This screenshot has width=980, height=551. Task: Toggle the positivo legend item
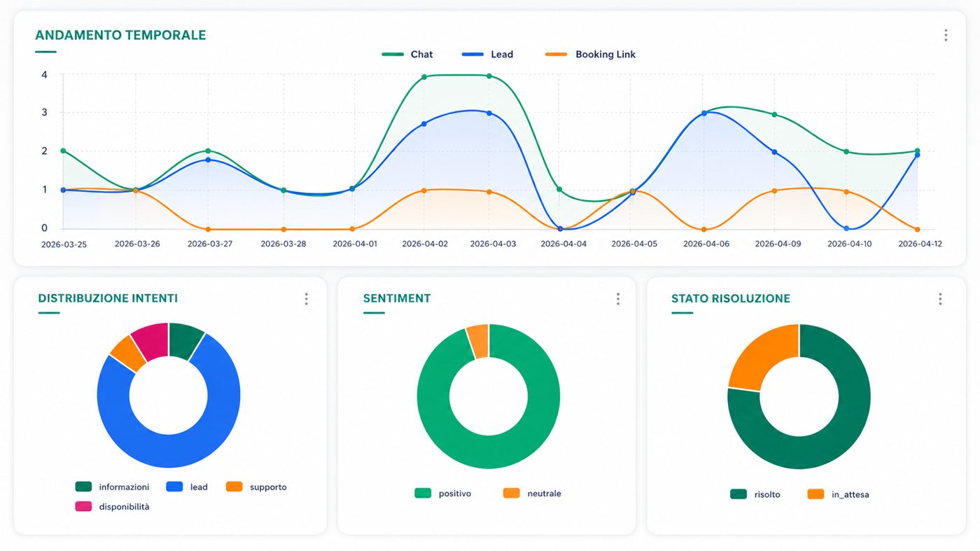click(x=442, y=494)
